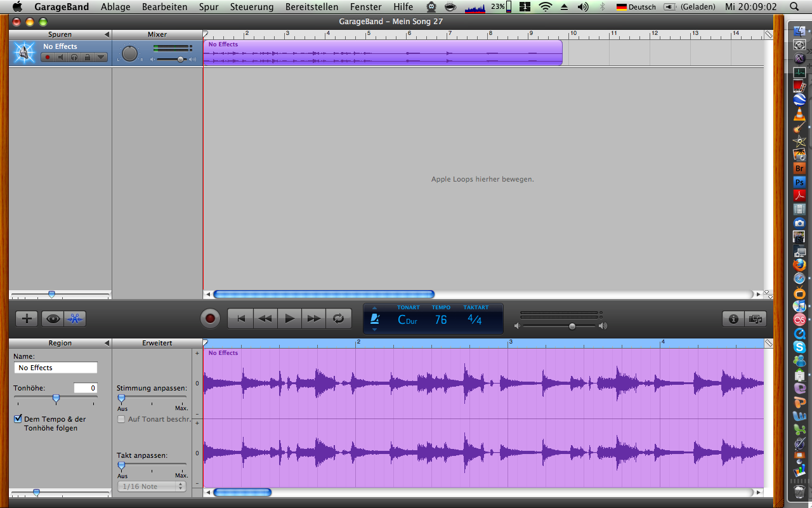Toggle the cycle region button
Image resolution: width=812 pixels, height=508 pixels.
(339, 318)
